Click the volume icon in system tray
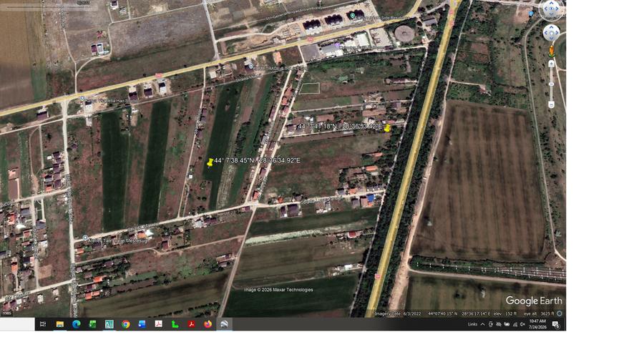The width and height of the screenshot is (644, 362). tap(523, 324)
